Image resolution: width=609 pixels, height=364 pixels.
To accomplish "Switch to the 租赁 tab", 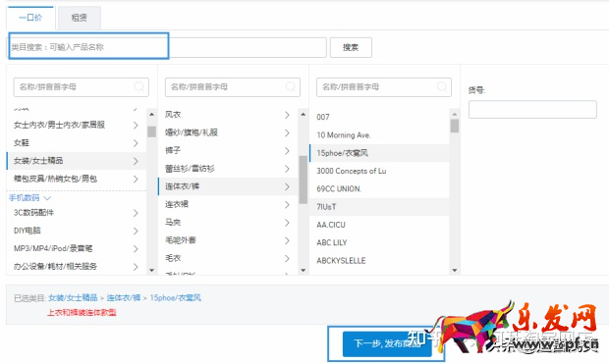I will click(x=80, y=18).
